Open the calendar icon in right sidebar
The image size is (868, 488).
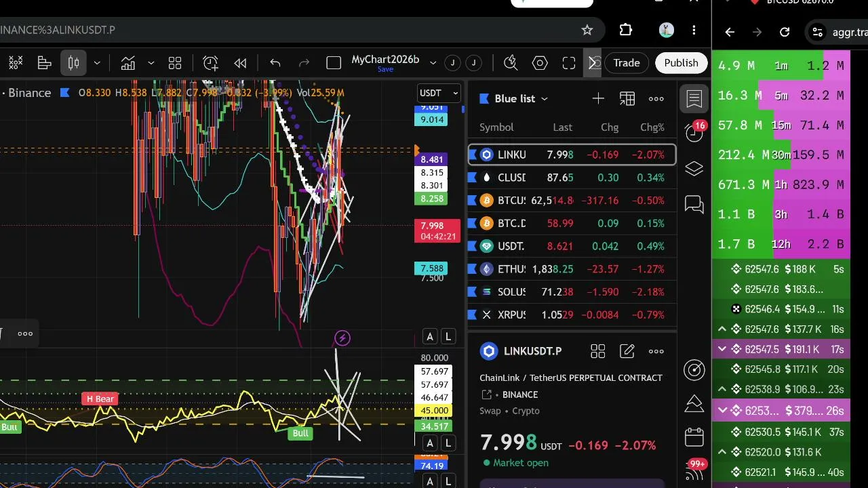(x=694, y=437)
